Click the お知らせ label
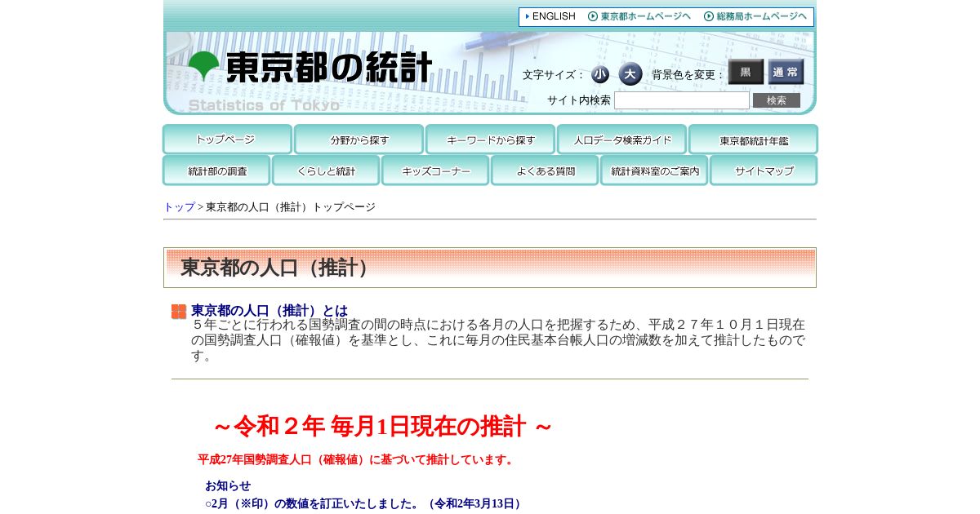Viewport: 980px width, 514px height. click(228, 485)
